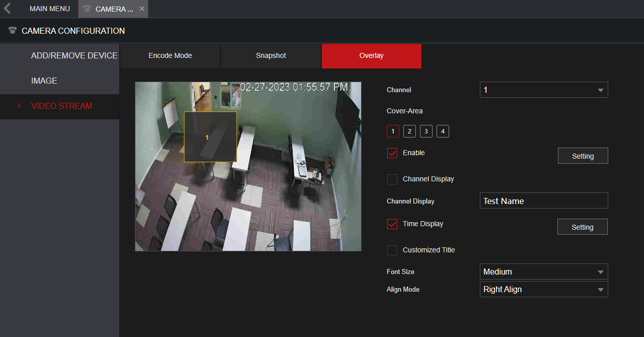Select cover-area button 2
644x337 pixels.
409,131
